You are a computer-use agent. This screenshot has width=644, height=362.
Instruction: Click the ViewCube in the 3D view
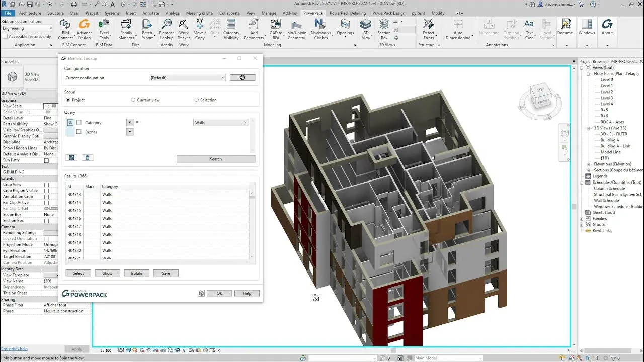[x=540, y=97]
